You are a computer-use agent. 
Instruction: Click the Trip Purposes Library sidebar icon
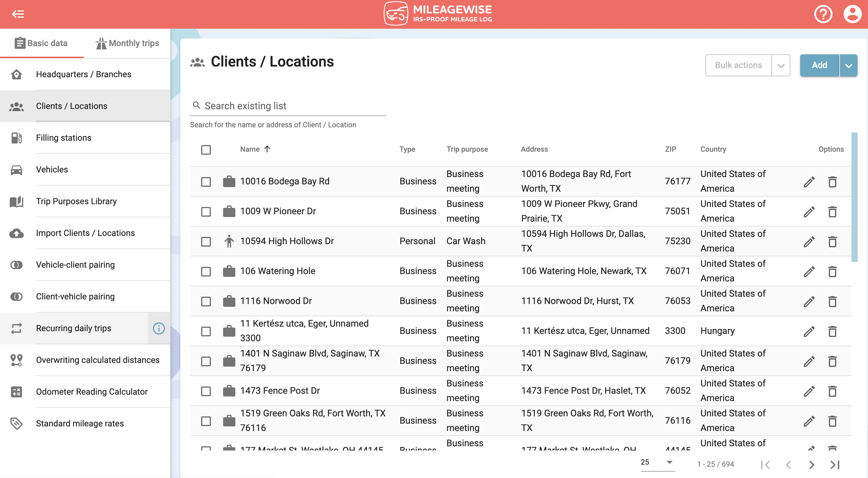(x=16, y=201)
